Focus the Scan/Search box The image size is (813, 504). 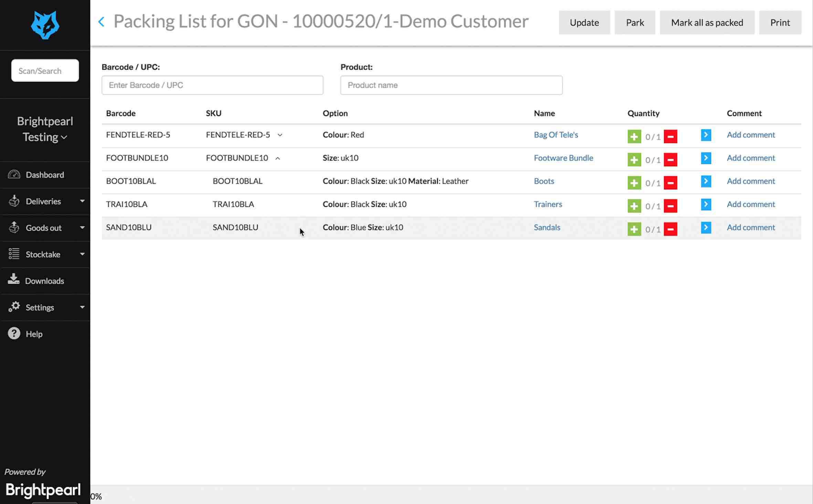(45, 71)
